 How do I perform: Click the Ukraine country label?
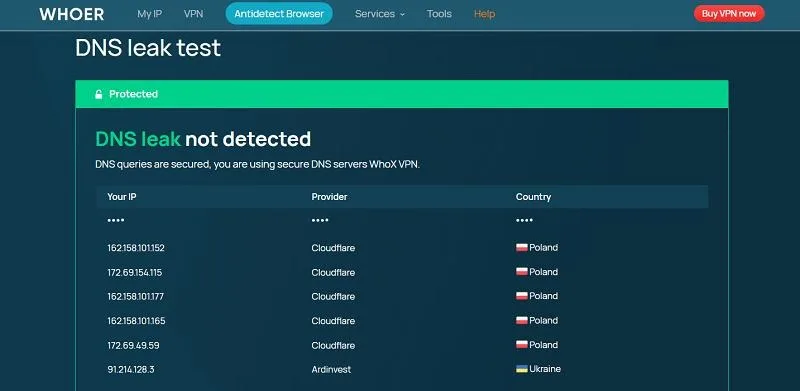(545, 369)
